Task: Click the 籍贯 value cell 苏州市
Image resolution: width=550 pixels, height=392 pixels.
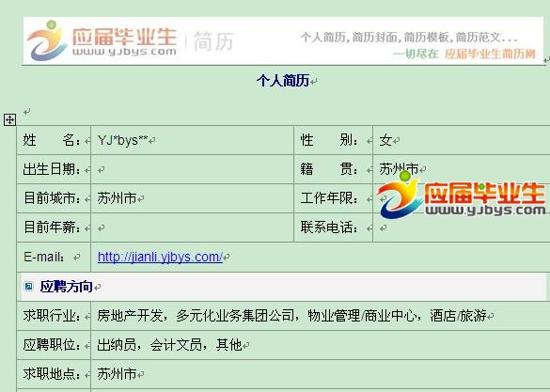Action: point(462,169)
